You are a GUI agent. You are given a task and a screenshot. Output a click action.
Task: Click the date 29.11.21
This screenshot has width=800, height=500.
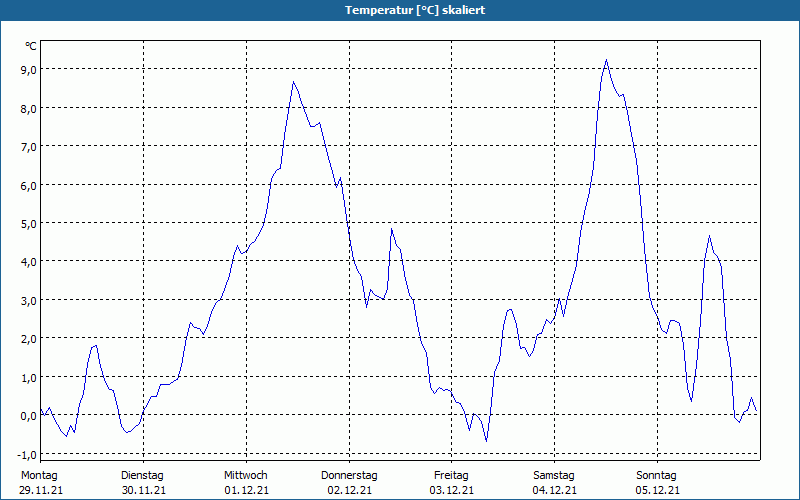(41, 491)
